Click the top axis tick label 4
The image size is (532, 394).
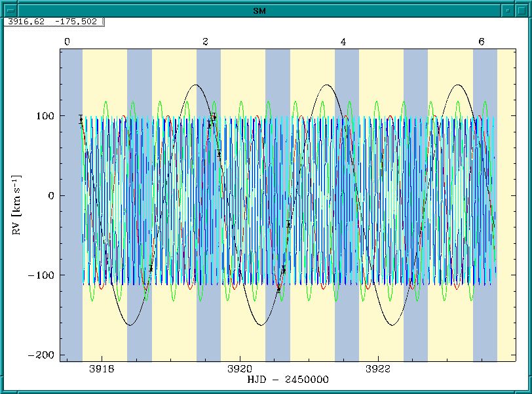pos(343,42)
